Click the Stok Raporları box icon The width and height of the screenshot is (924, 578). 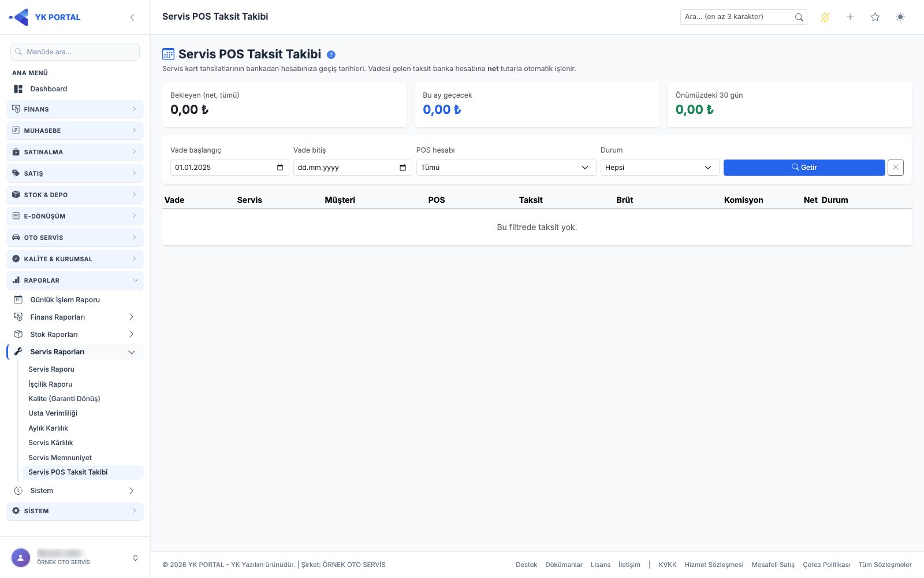pyautogui.click(x=18, y=335)
